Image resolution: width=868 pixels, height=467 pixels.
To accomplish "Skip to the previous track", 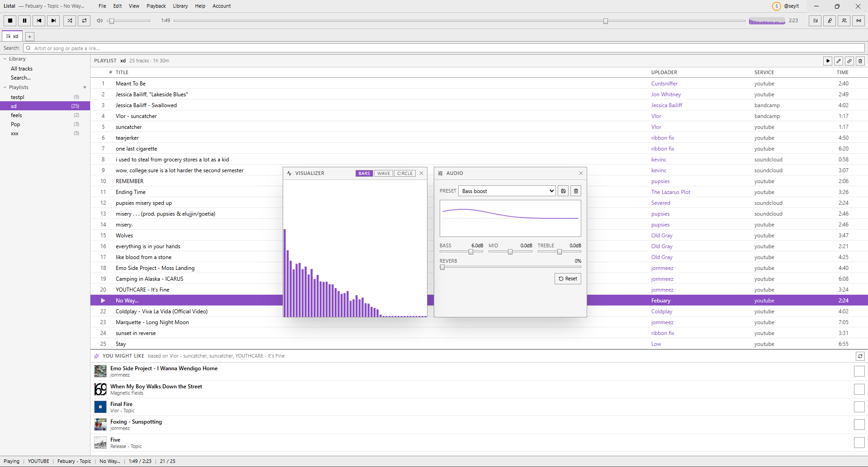I will [39, 20].
